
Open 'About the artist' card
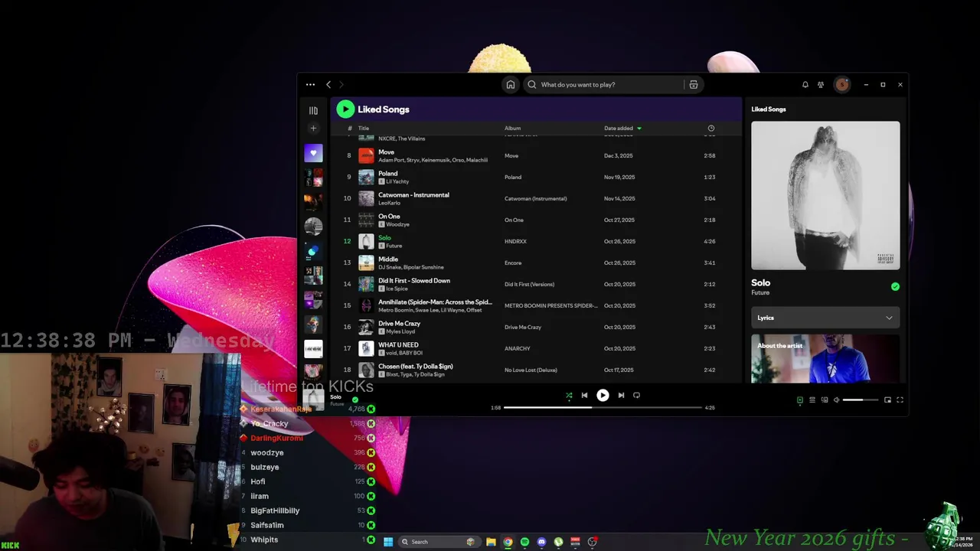pos(825,358)
